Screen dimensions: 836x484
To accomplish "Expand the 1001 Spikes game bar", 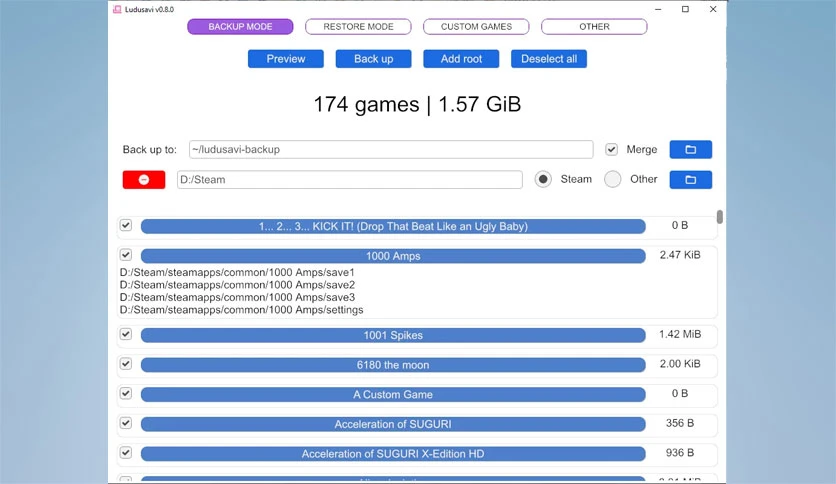I will (x=393, y=335).
